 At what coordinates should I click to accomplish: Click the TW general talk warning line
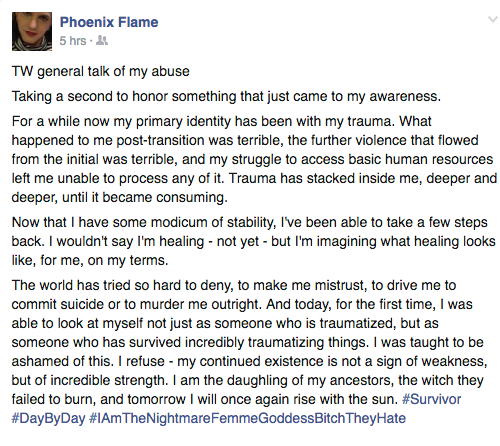tap(101, 71)
